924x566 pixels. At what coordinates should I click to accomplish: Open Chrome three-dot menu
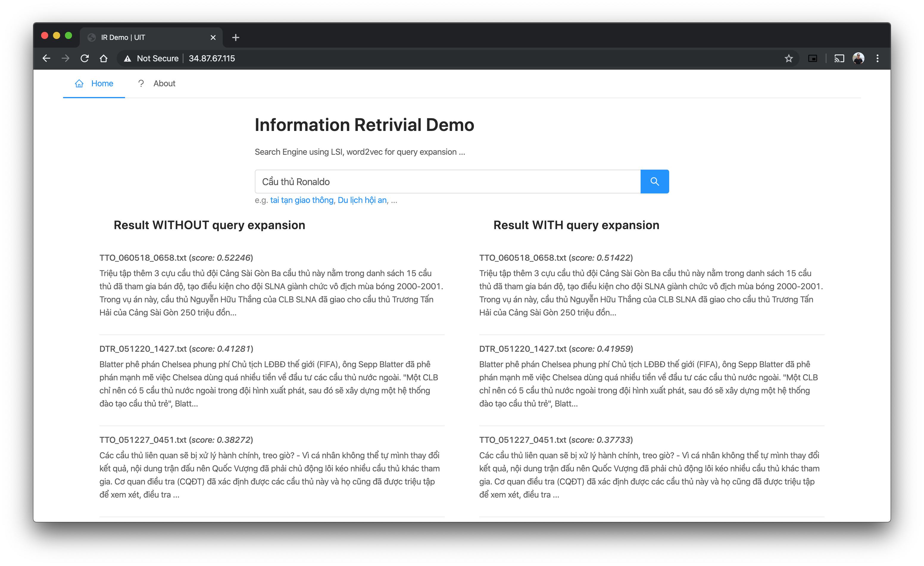[x=877, y=58]
